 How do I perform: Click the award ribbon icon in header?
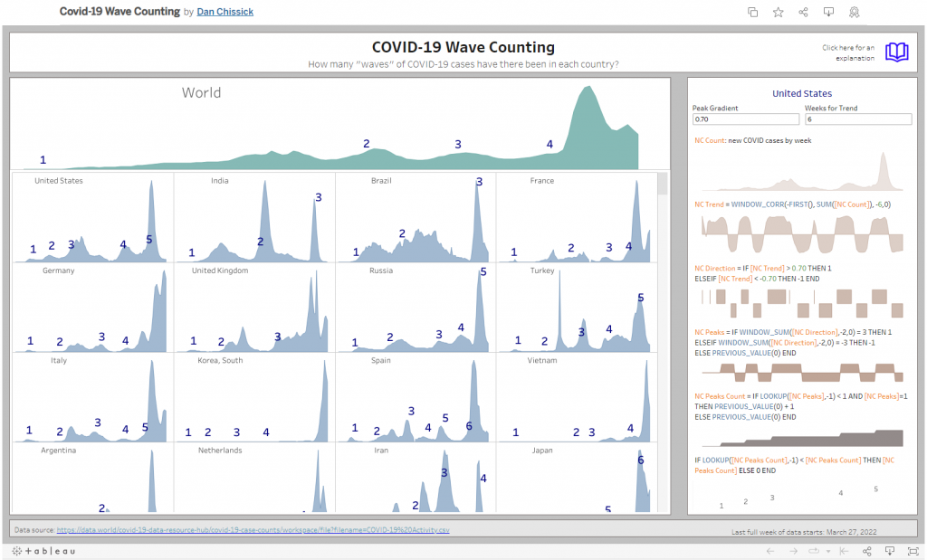pos(854,12)
